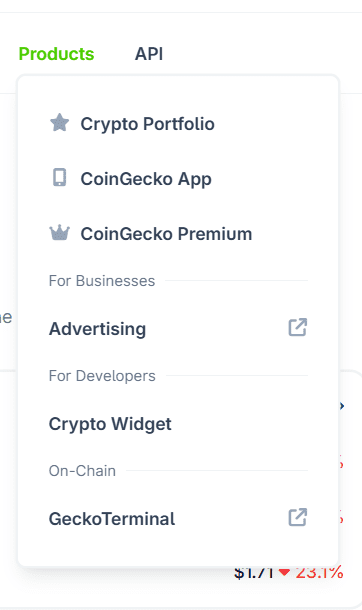Open the CoinGecko Premium text entry
Viewport: 362px width, 610px height.
click(166, 234)
